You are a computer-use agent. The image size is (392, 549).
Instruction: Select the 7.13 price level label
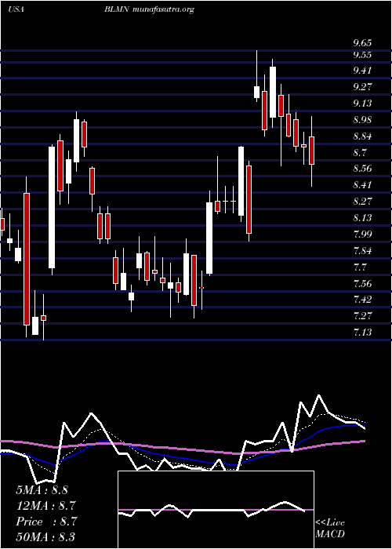(362, 332)
